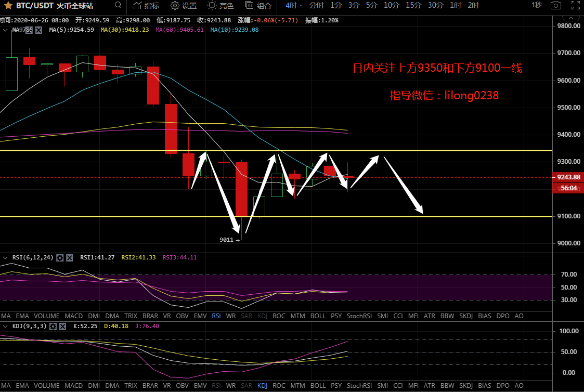Screen dimensions: 584x392
Task: Open the 指标 indicators menu
Action: (146, 6)
